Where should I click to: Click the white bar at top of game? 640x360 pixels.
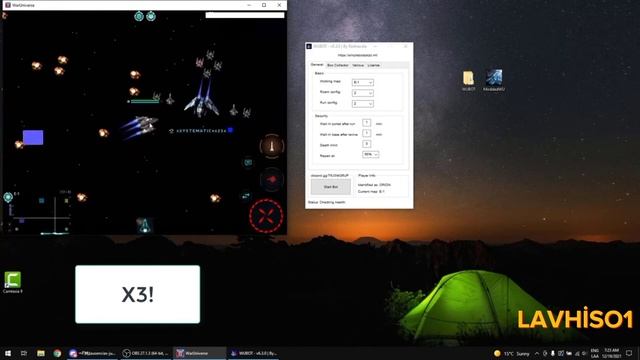point(245,15)
